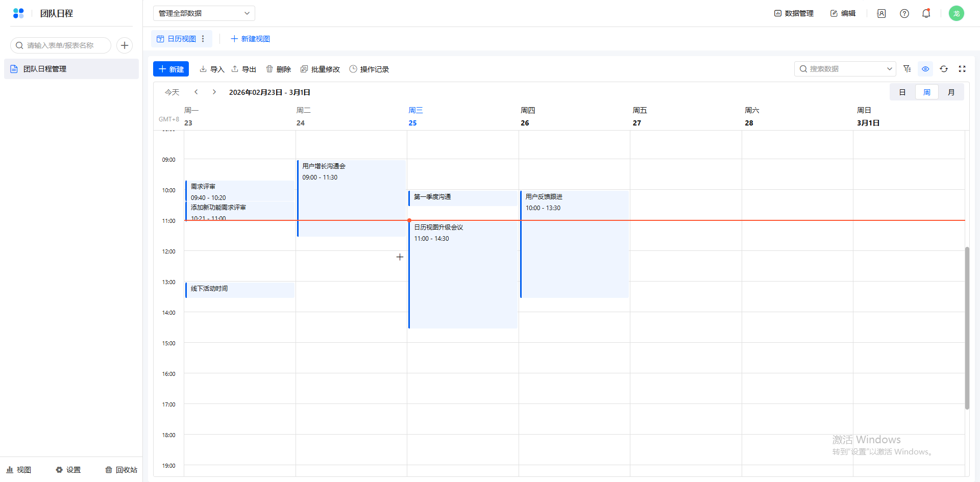
Task: Switch calendar to day view
Action: [x=902, y=92]
